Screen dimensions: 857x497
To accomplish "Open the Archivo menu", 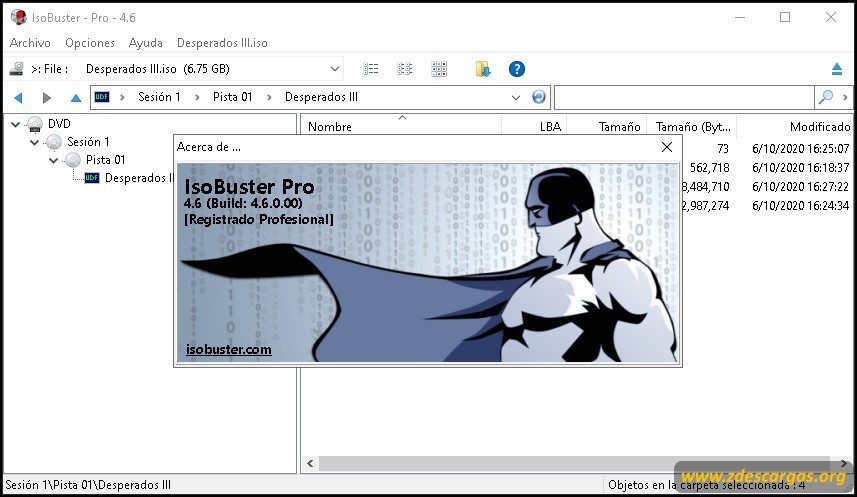I will [x=30, y=43].
